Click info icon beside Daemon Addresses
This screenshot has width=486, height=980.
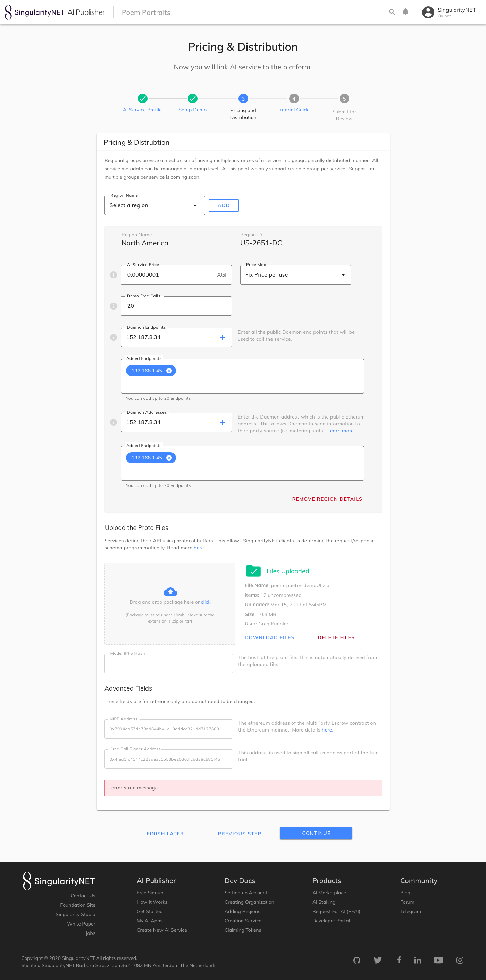pos(114,422)
